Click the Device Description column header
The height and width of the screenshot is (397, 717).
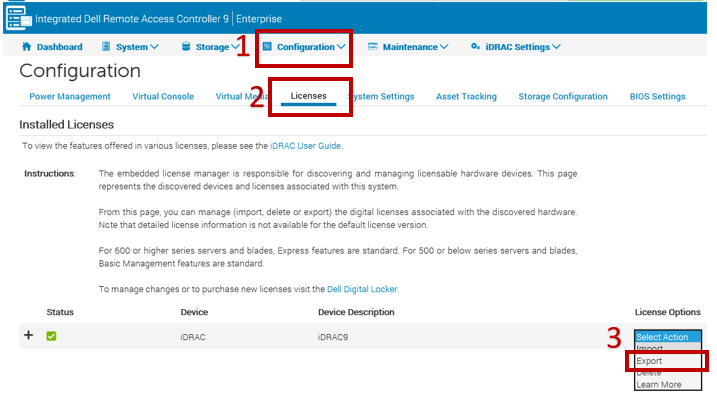(356, 312)
